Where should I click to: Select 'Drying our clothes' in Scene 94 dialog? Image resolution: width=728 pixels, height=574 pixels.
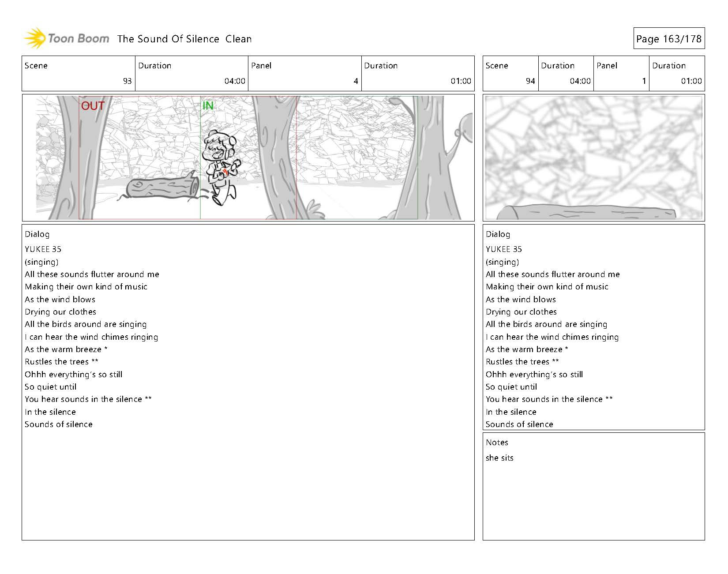pyautogui.click(x=522, y=311)
